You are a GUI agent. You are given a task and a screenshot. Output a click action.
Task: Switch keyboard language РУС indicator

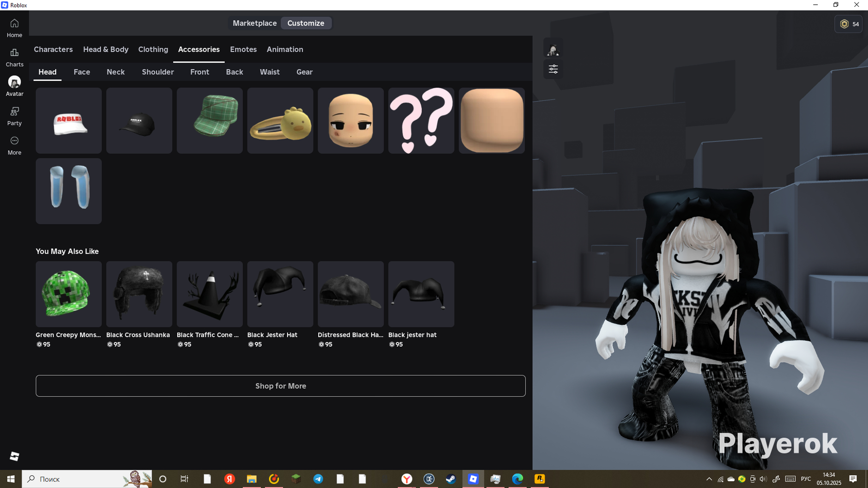pos(806,479)
